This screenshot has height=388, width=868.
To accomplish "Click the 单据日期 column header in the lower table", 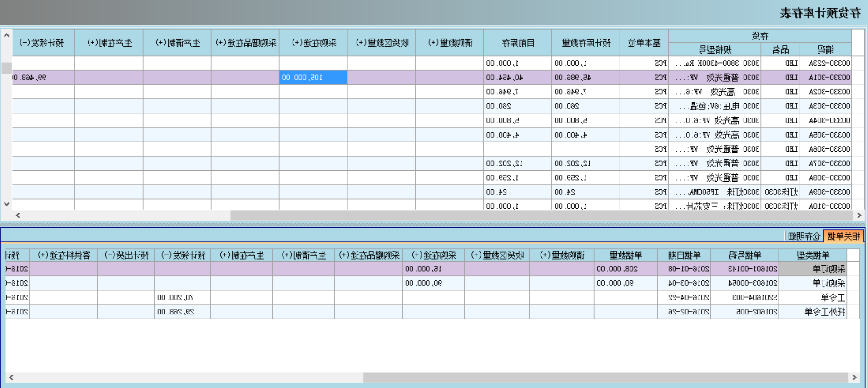I will click(x=684, y=255).
